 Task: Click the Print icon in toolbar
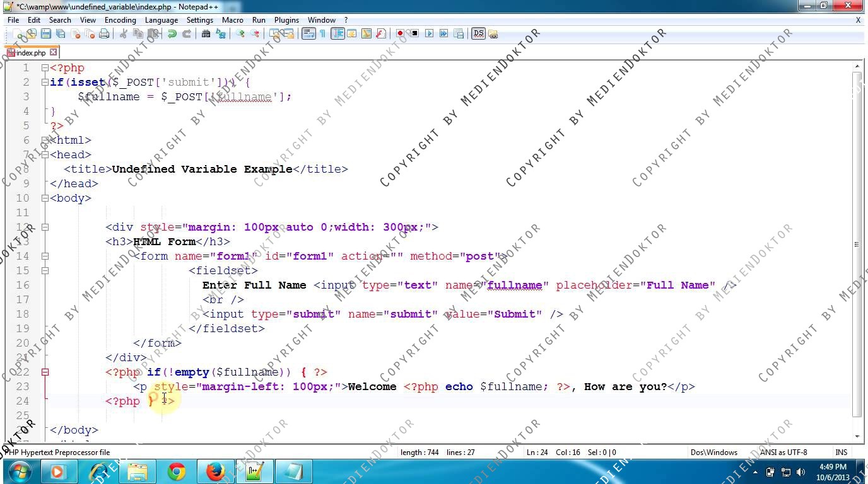[x=104, y=34]
